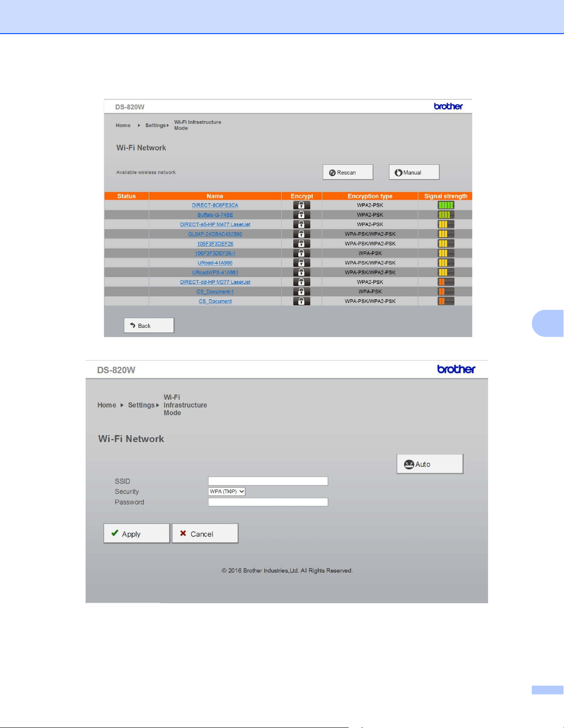This screenshot has height=728, width=564.
Task: Click lock icon for DIRECT-a5-HP M477 LaserJet
Action: point(302,224)
